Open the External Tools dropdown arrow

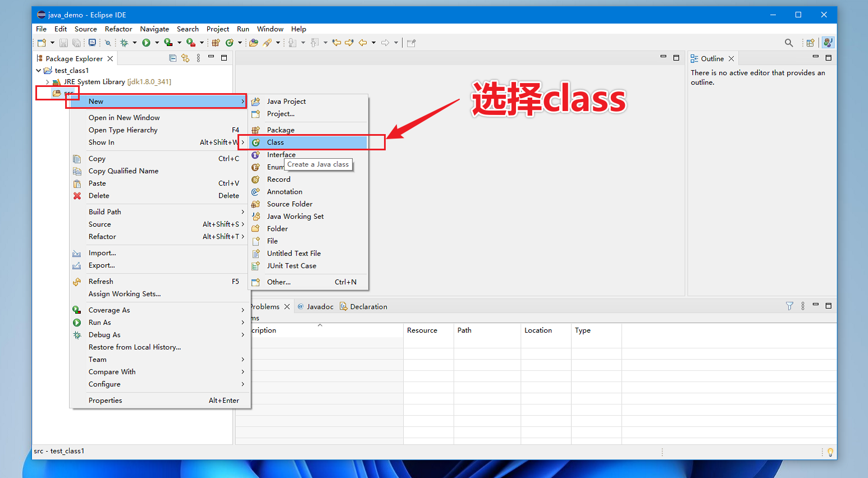(202, 43)
